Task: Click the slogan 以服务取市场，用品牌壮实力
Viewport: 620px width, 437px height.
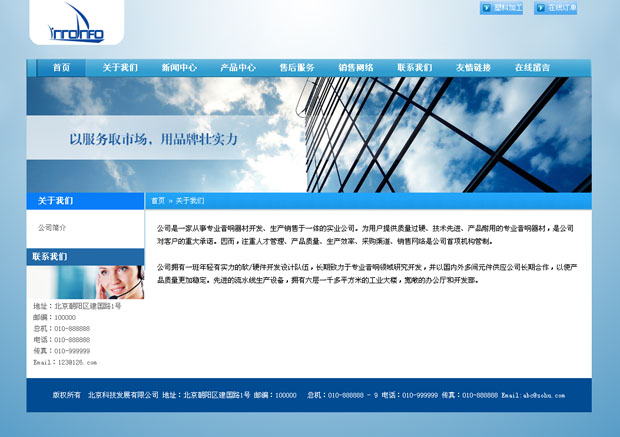Action: coord(154,139)
